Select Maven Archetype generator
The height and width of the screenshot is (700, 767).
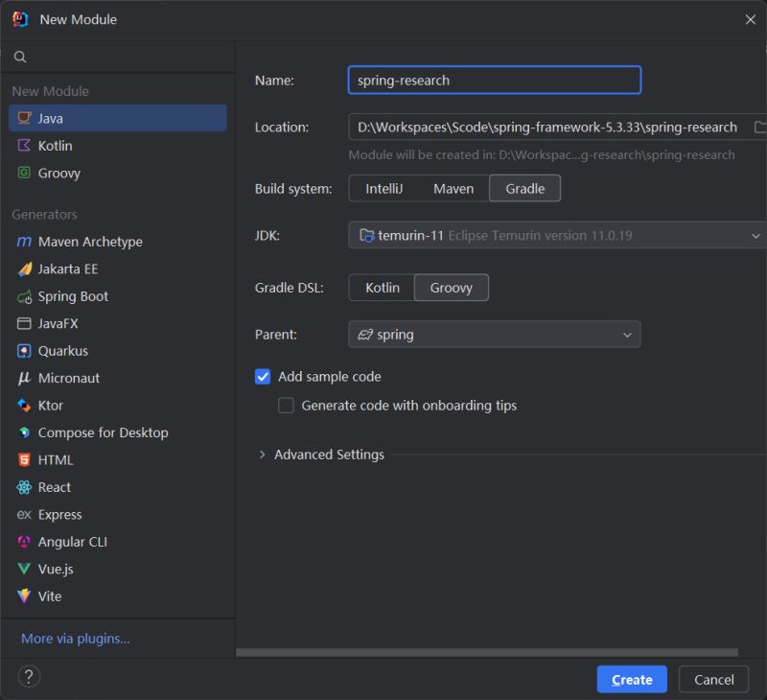pos(118,242)
